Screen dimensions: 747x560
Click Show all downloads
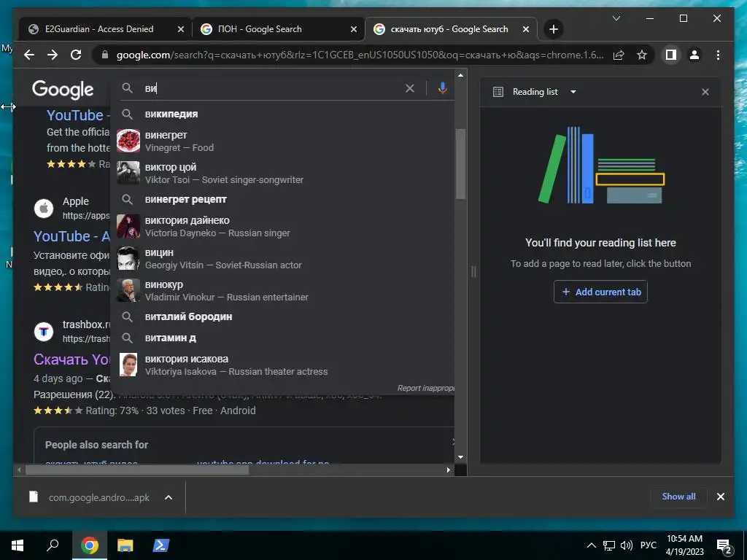tap(678, 496)
